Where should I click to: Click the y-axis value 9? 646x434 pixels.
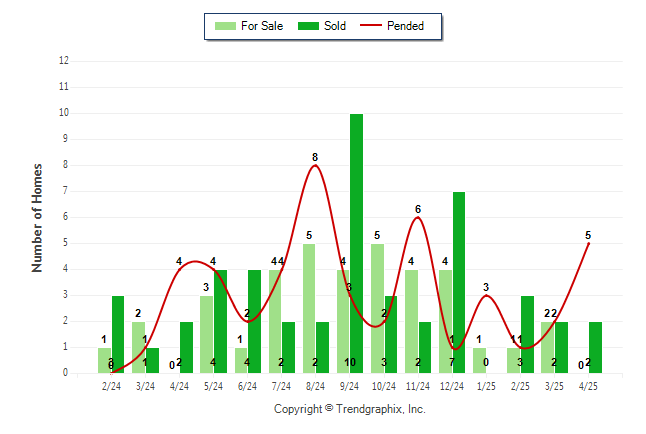pyautogui.click(x=65, y=138)
